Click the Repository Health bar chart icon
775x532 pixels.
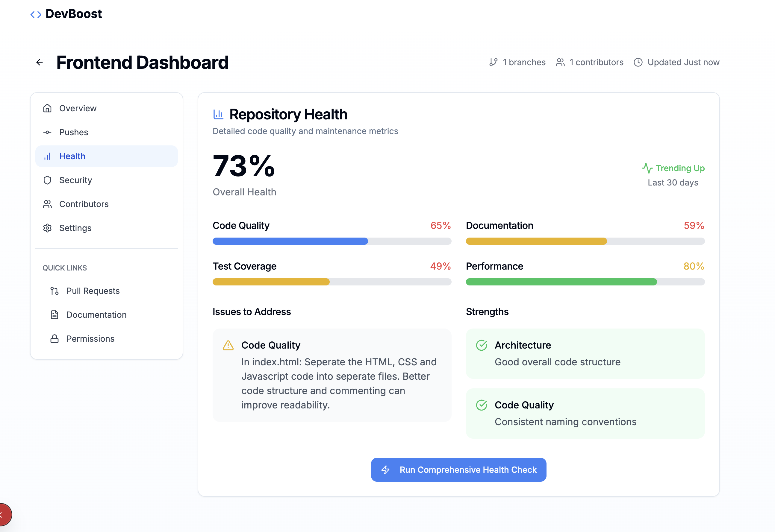218,114
